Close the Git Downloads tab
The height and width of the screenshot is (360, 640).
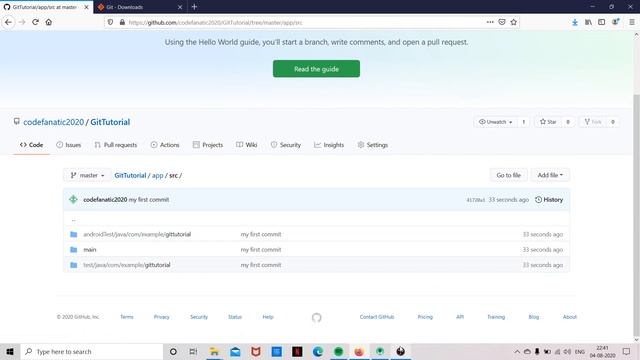[180, 7]
